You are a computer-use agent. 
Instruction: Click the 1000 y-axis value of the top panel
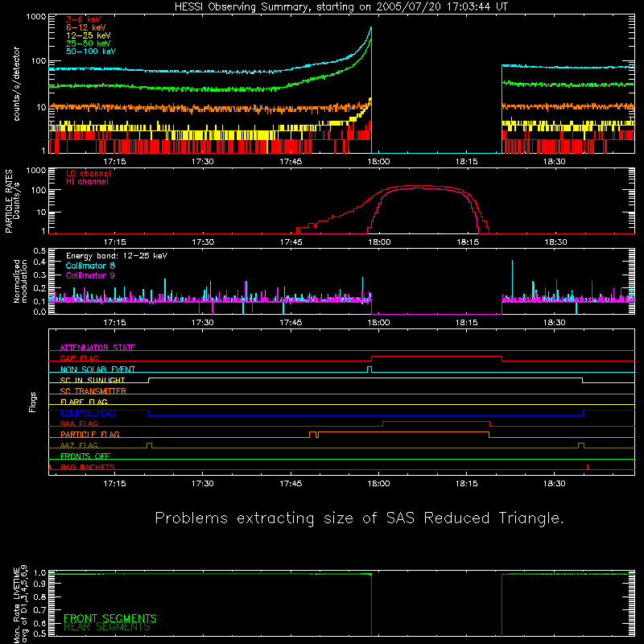click(36, 16)
